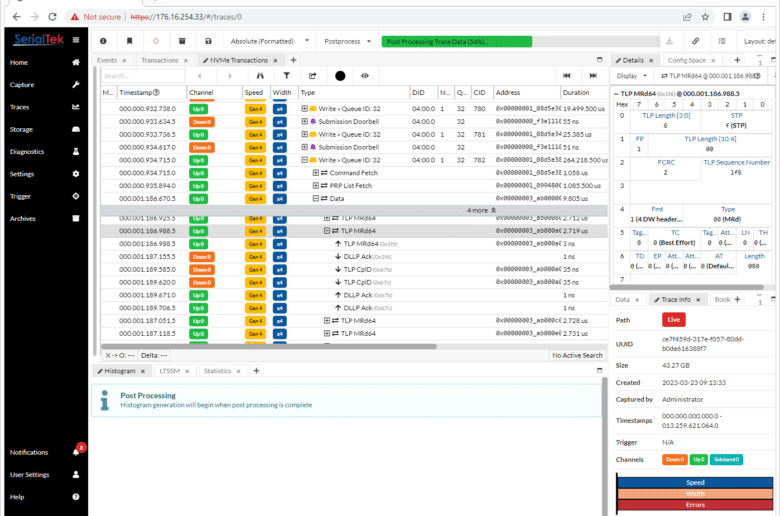Click the download icon beside progress bar

(x=669, y=41)
